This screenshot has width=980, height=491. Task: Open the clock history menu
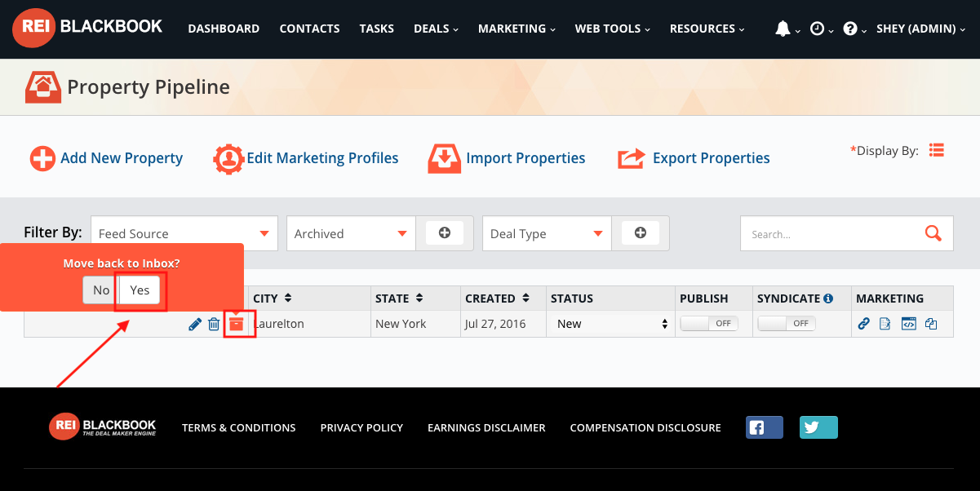point(821,29)
